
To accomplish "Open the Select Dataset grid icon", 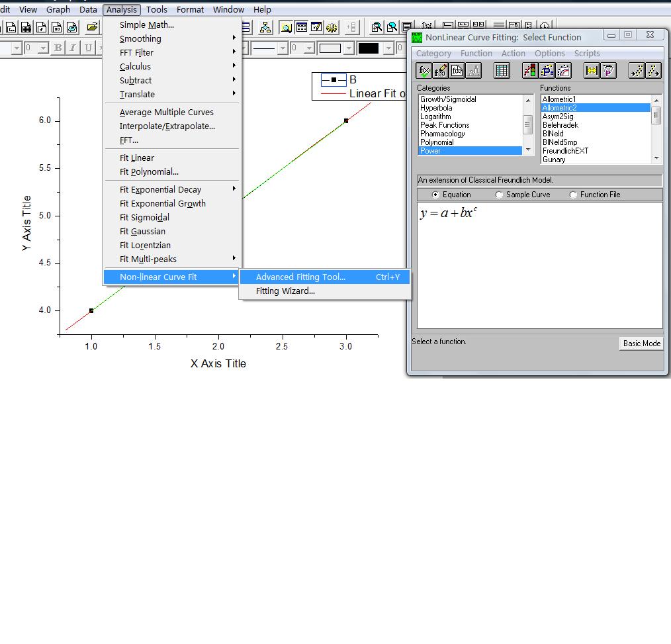I will [x=502, y=71].
